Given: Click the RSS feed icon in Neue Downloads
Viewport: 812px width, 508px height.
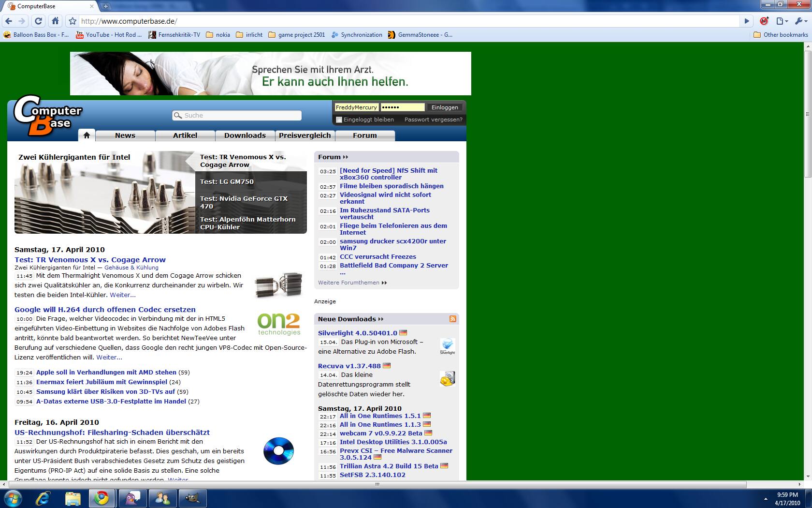Looking at the screenshot, I should [453, 319].
